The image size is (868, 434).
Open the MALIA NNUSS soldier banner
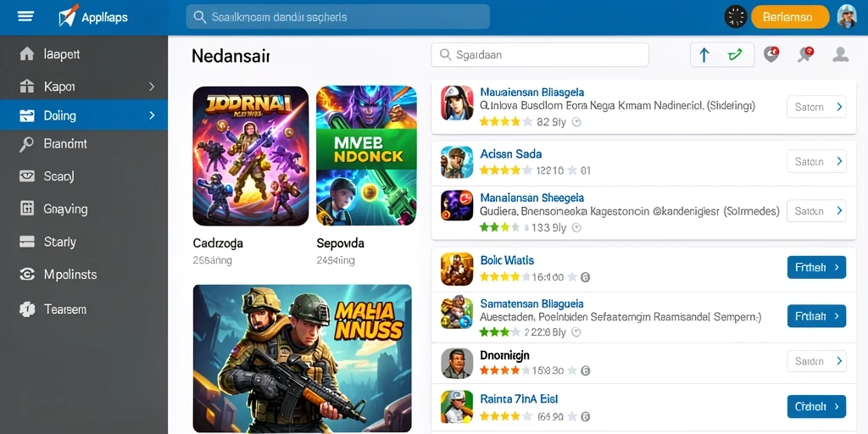click(x=303, y=359)
